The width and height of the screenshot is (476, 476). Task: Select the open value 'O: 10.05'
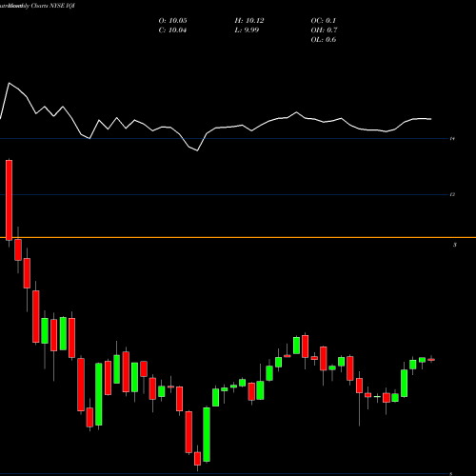(x=172, y=21)
